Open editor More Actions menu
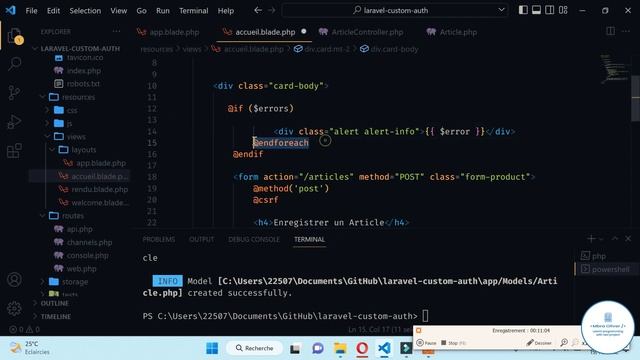This screenshot has height=360, width=640. coord(626,31)
